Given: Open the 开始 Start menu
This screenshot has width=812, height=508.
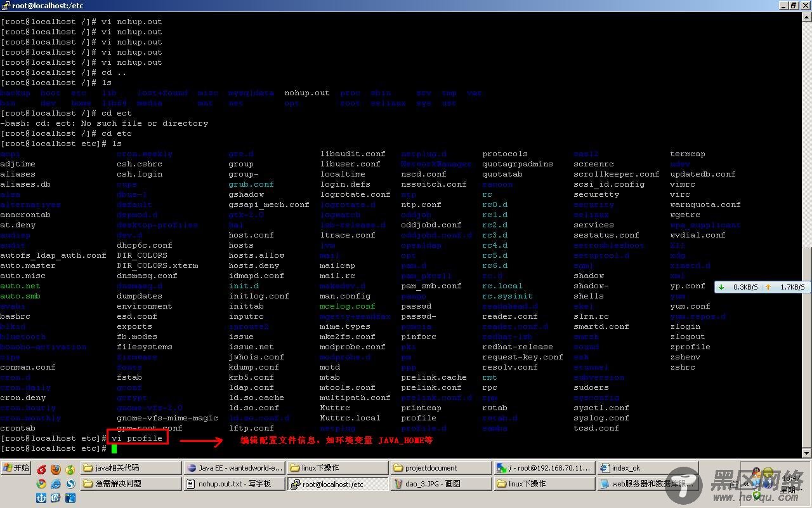Looking at the screenshot, I should click(x=16, y=468).
